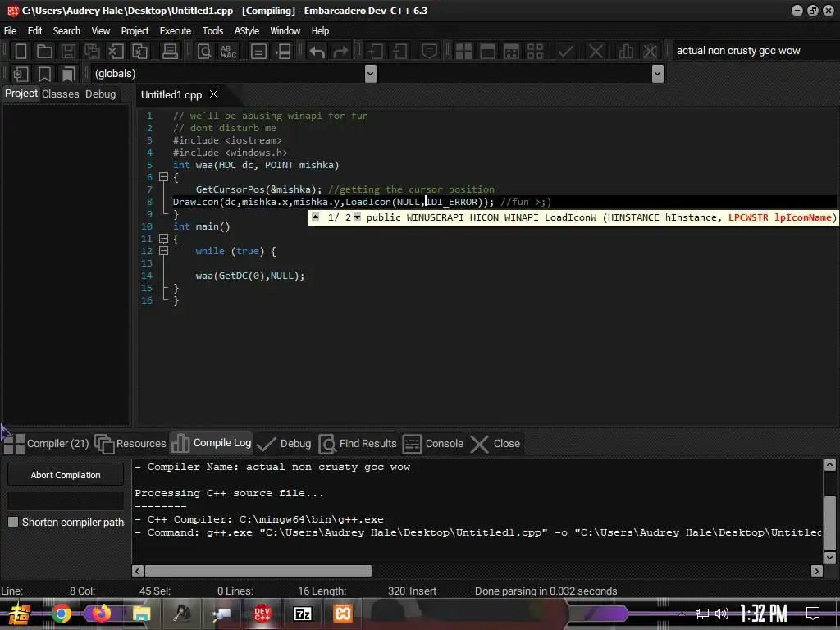This screenshot has width=840, height=630.
Task: Open the Find Results bottom tab
Action: point(358,443)
